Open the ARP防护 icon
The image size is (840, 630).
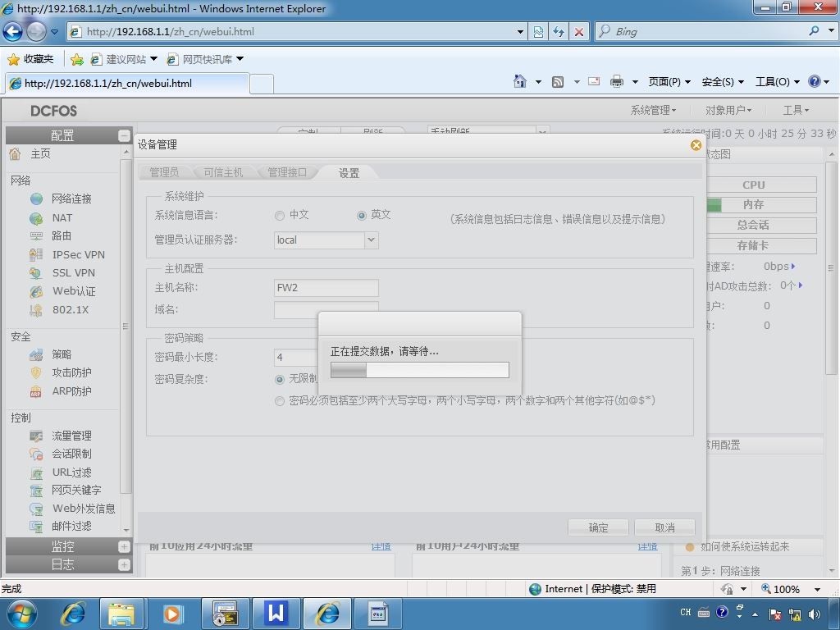36,391
